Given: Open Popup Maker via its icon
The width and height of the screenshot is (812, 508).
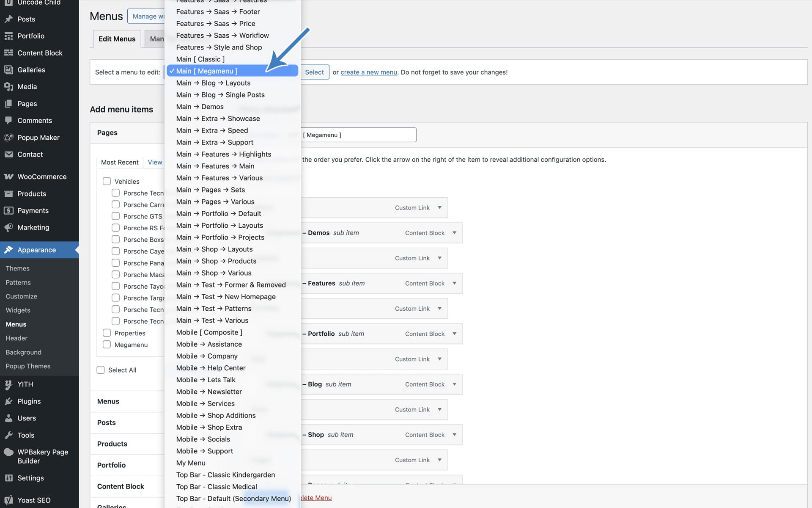Looking at the screenshot, I should click(x=8, y=138).
